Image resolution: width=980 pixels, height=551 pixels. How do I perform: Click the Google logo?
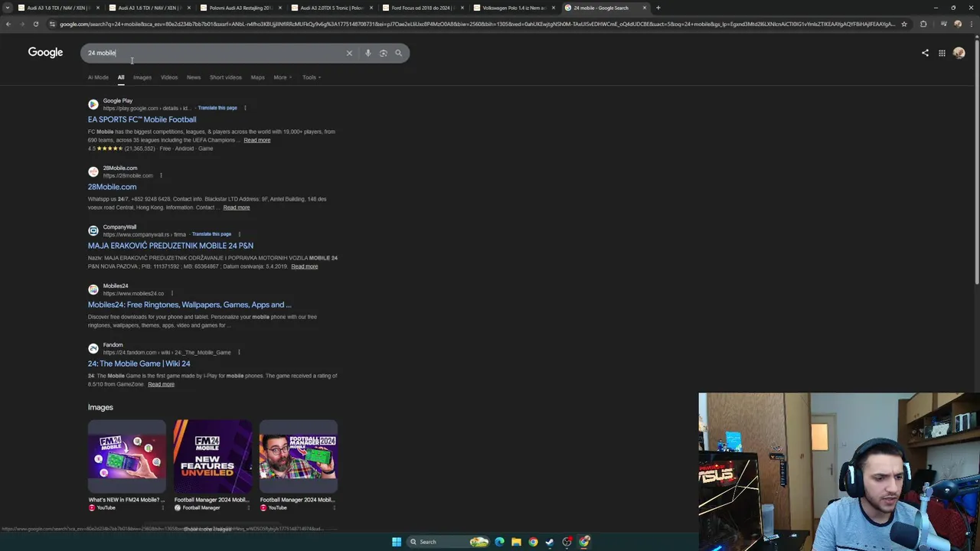tap(45, 52)
